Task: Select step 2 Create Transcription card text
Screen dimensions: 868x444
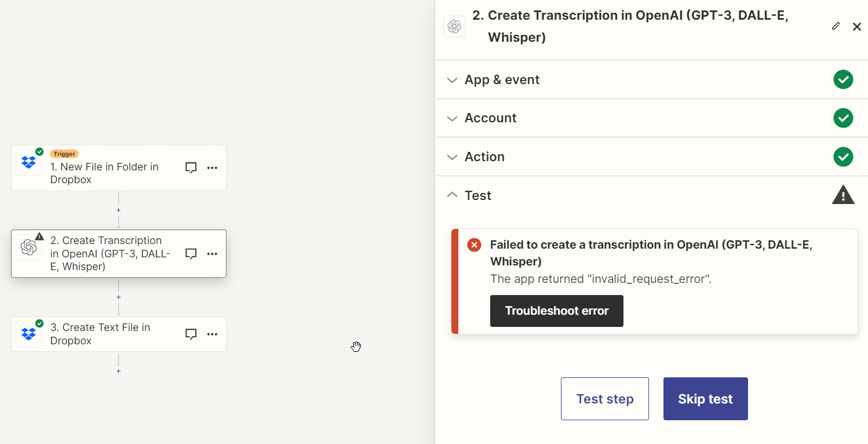Action: (x=110, y=253)
